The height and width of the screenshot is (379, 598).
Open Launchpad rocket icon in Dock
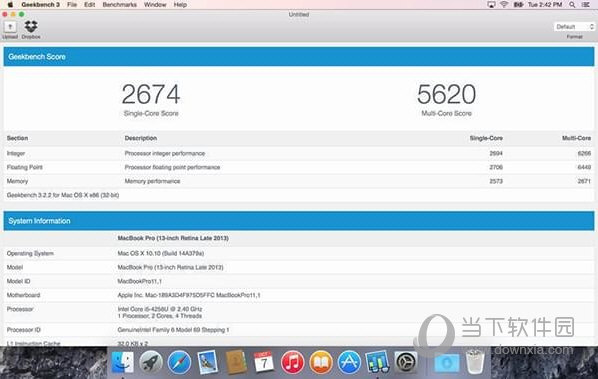click(x=151, y=362)
